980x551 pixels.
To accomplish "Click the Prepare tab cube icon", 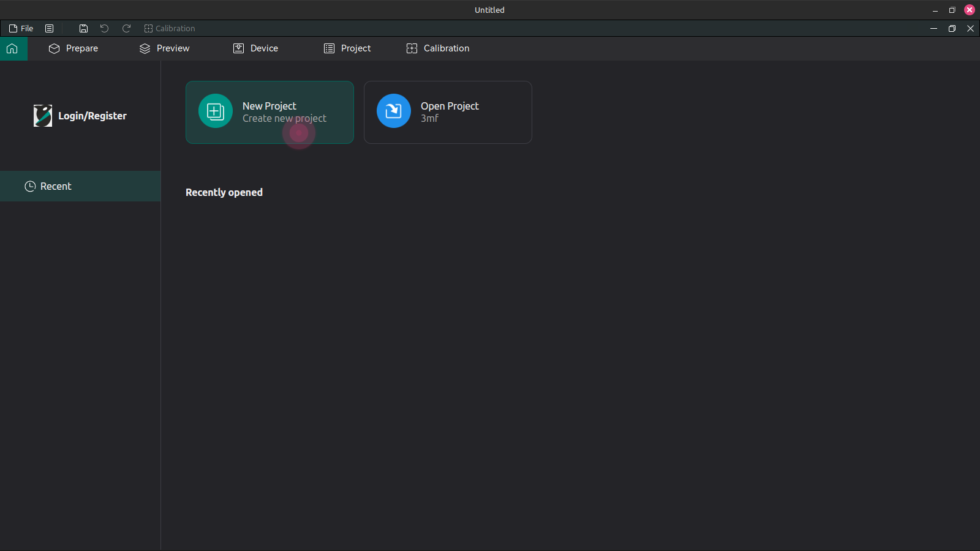I will point(55,48).
